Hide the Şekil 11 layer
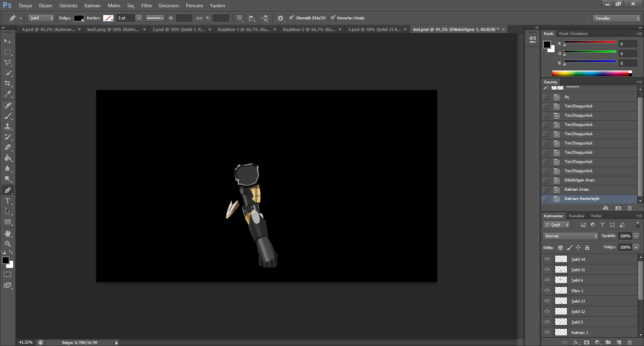644x346 pixels. (547, 270)
